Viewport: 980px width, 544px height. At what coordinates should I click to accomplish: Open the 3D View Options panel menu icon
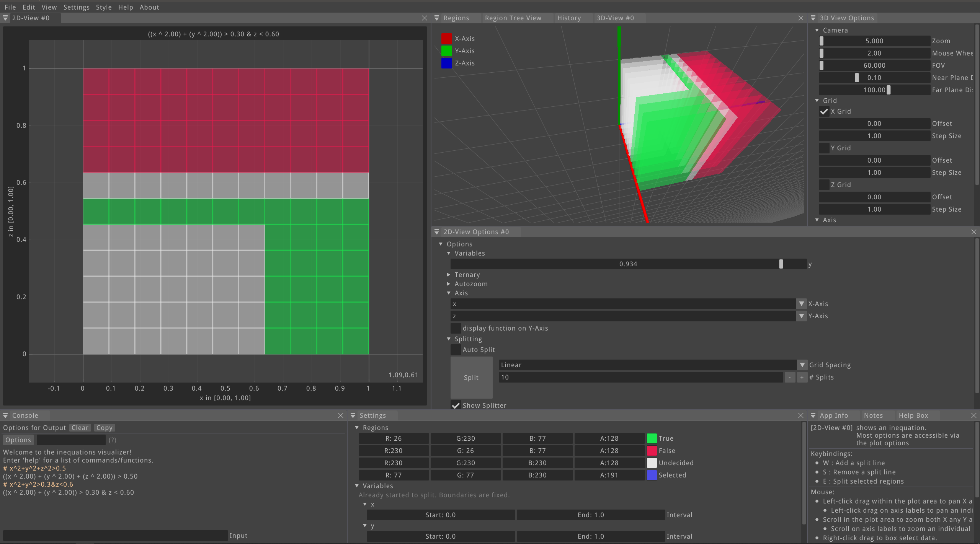(x=813, y=18)
